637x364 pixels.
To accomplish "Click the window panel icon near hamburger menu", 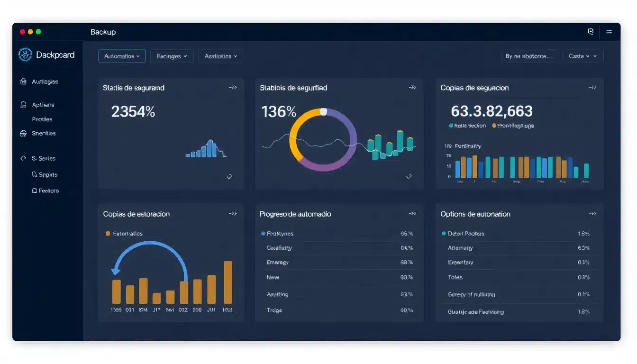I will point(591,31).
